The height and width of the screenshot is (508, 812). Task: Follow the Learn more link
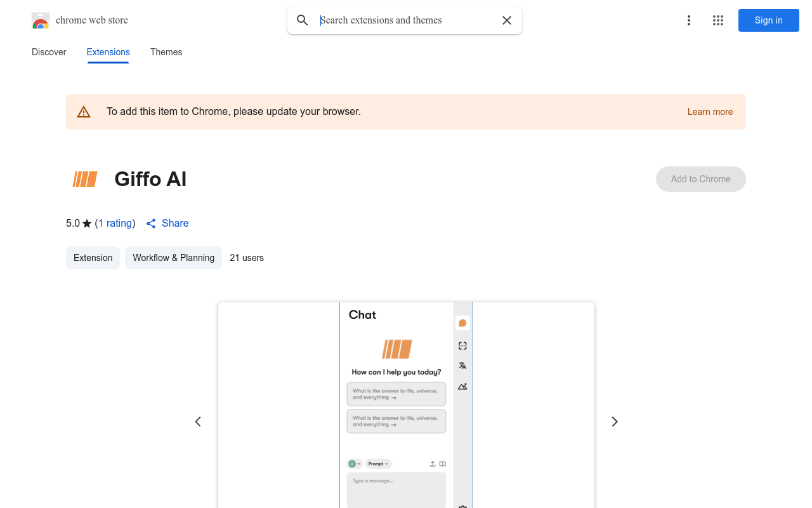click(x=710, y=112)
